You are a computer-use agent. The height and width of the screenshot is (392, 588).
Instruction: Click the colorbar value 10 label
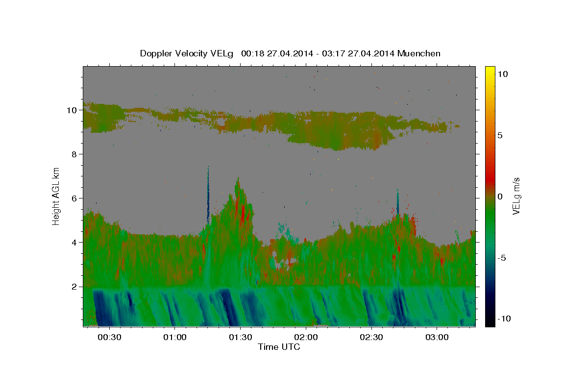click(x=502, y=73)
